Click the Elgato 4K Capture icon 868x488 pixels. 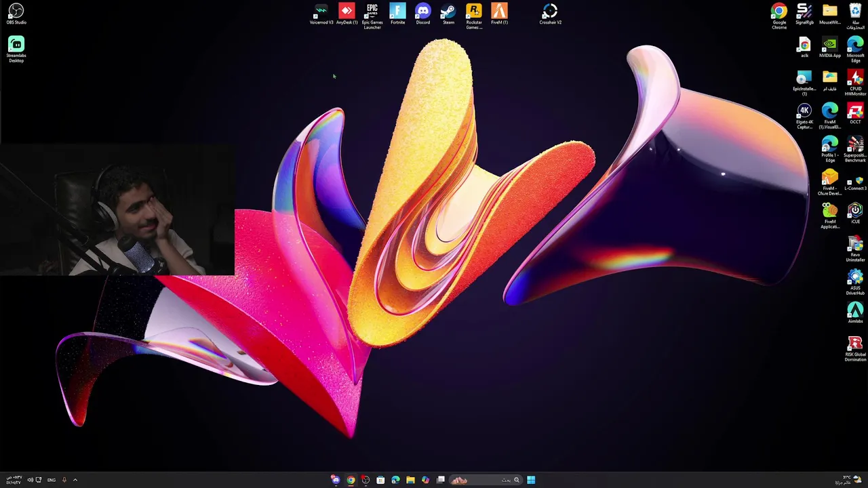coord(804,116)
